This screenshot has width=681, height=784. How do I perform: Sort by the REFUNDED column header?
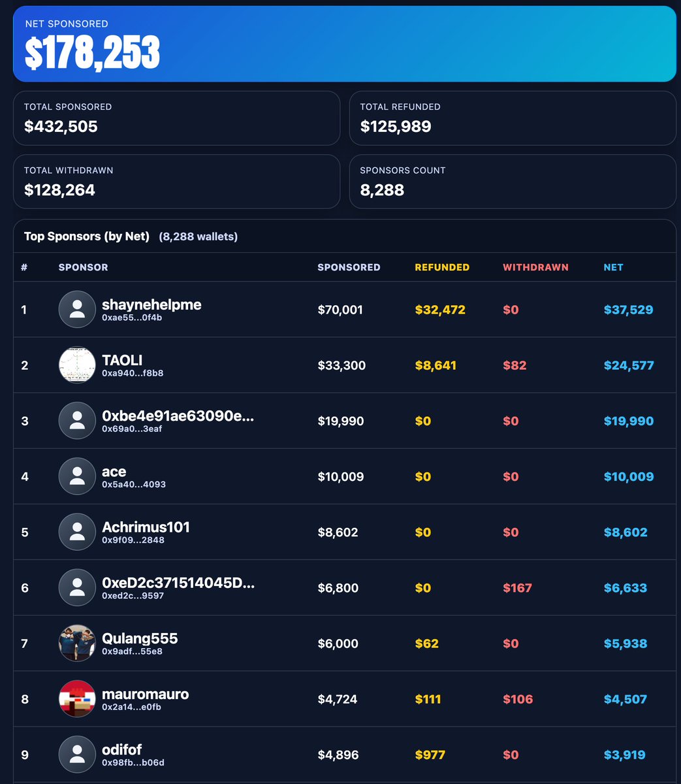coord(442,267)
